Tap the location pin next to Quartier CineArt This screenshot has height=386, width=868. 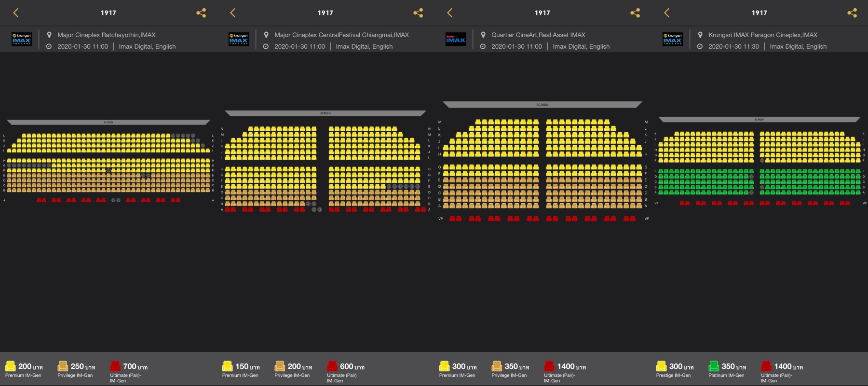[483, 35]
